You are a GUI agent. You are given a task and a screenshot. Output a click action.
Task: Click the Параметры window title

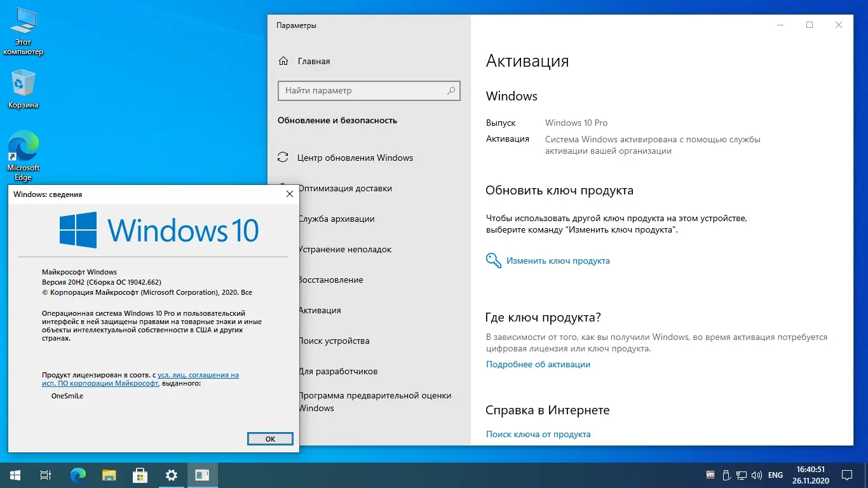coord(296,25)
